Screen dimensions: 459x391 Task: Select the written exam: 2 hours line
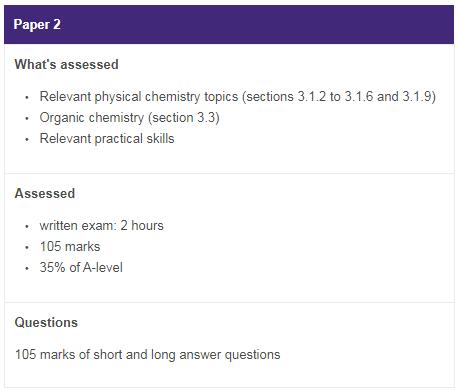tap(102, 226)
